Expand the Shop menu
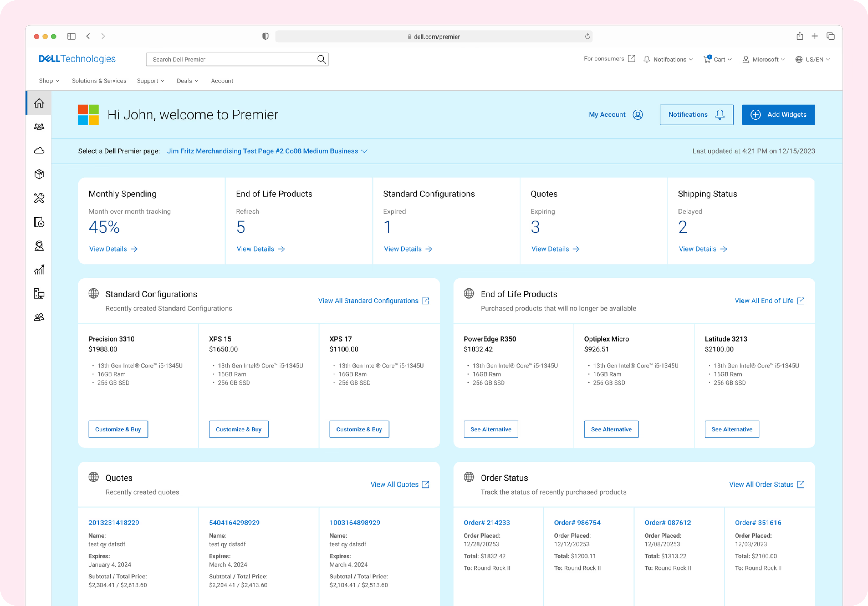Screen dimensions: 868x606 tap(49, 81)
